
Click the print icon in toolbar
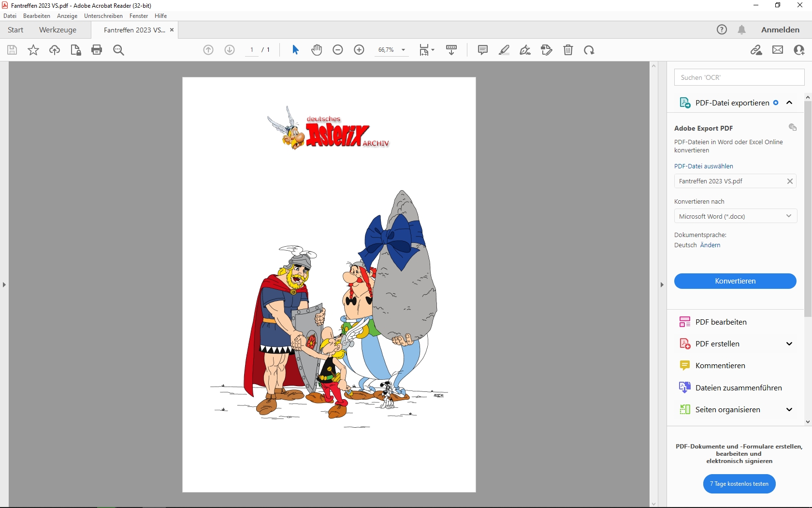tap(97, 50)
